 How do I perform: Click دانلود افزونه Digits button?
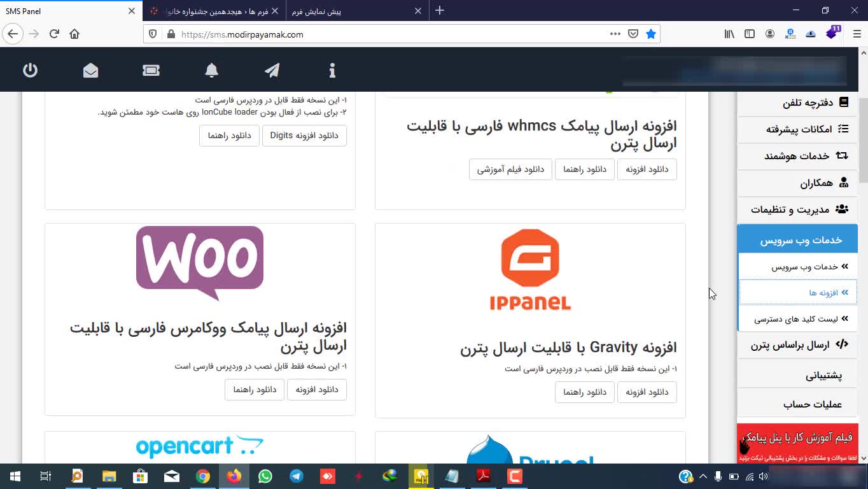[x=304, y=136]
